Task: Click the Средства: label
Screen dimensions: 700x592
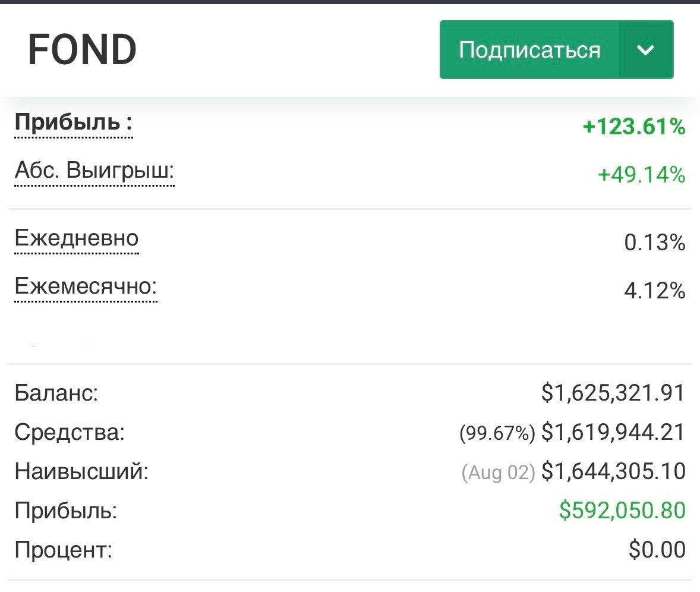Action: pyautogui.click(x=70, y=432)
